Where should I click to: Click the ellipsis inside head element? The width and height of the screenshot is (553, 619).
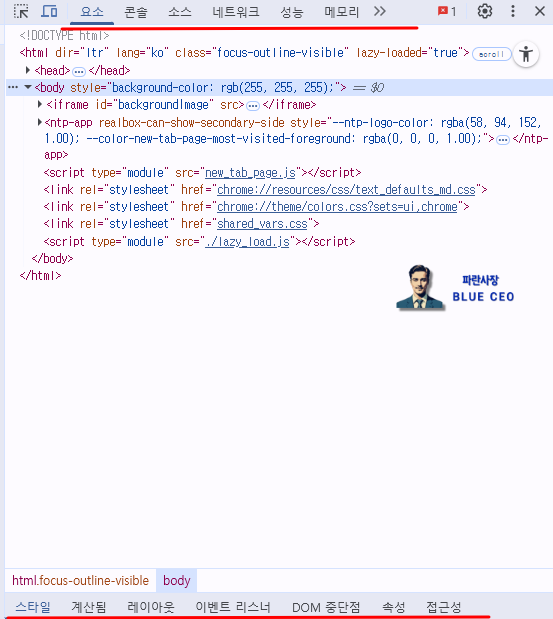tap(79, 71)
